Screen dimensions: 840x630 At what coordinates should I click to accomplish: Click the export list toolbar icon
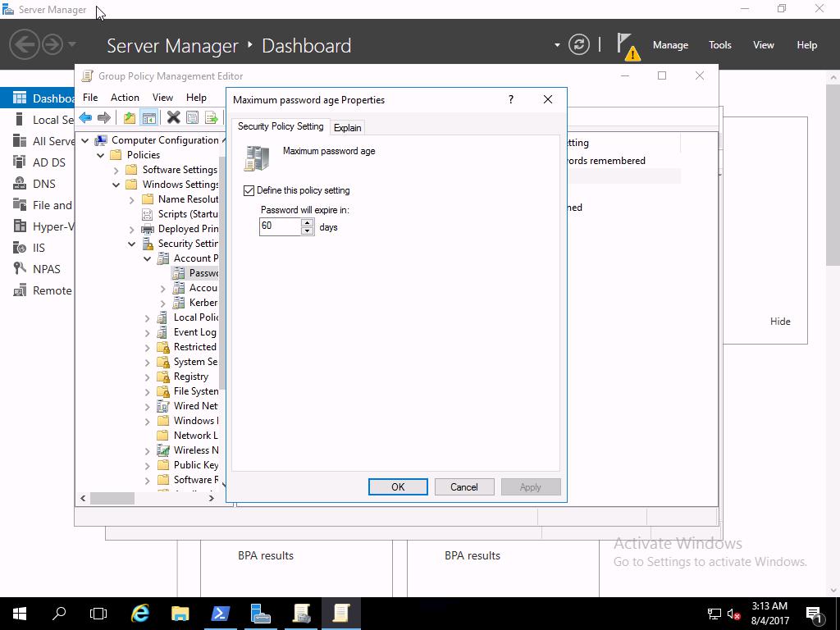[212, 117]
